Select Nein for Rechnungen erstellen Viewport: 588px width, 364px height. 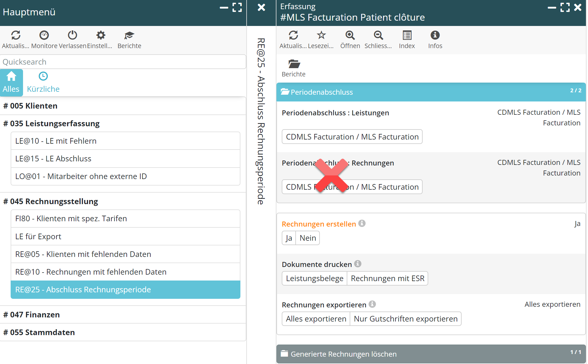click(308, 238)
